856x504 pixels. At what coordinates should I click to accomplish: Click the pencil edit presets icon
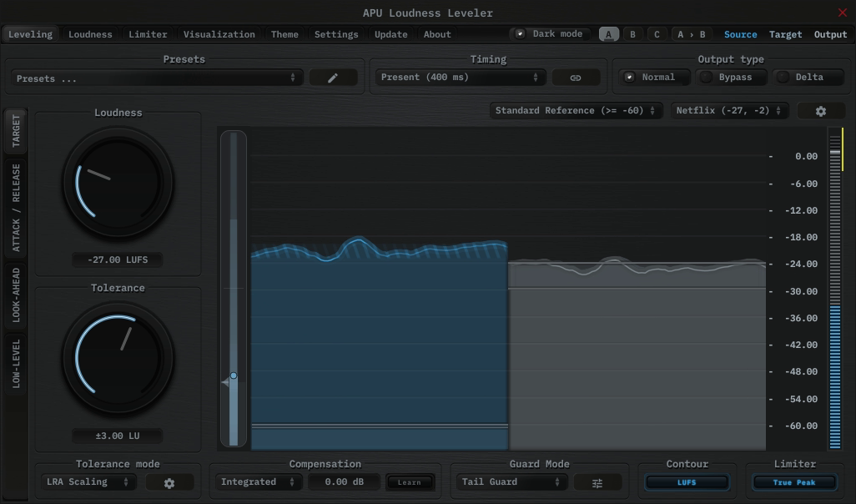(333, 78)
